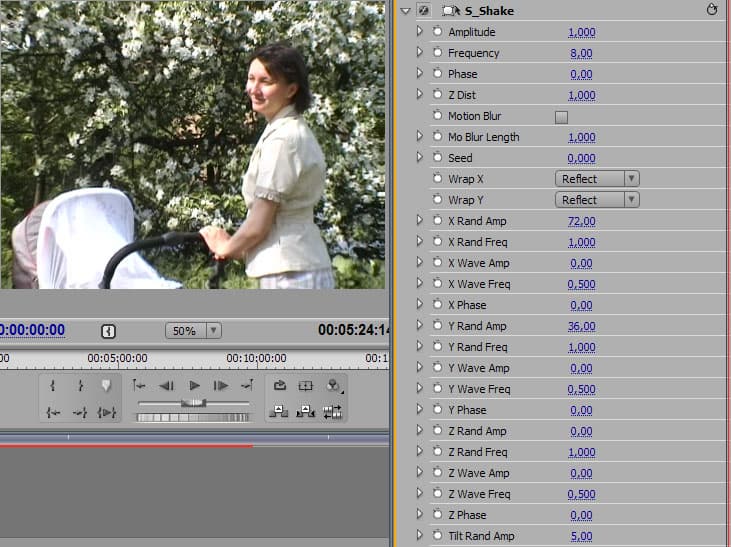Expand X Rand Amp parameter
This screenshot has height=547, width=731.
[420, 220]
